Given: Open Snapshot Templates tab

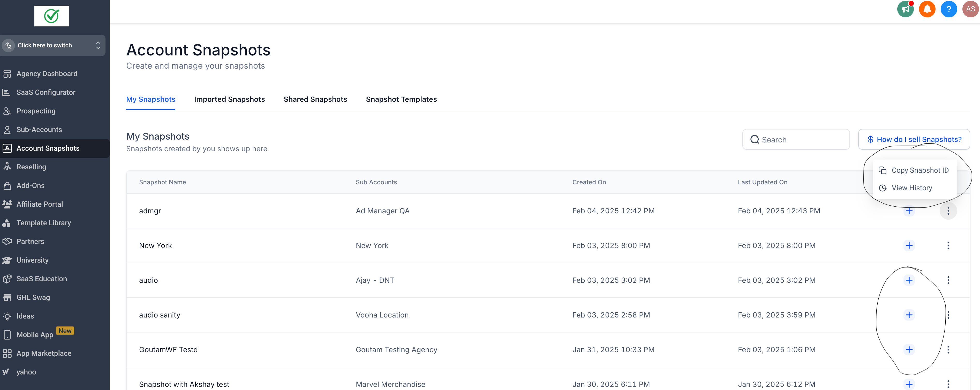Looking at the screenshot, I should (x=401, y=99).
